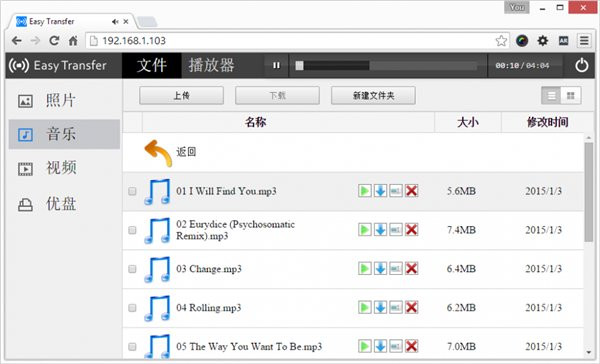Image resolution: width=600 pixels, height=364 pixels.
Task: Go back via the orange return arrow
Action: [x=158, y=153]
